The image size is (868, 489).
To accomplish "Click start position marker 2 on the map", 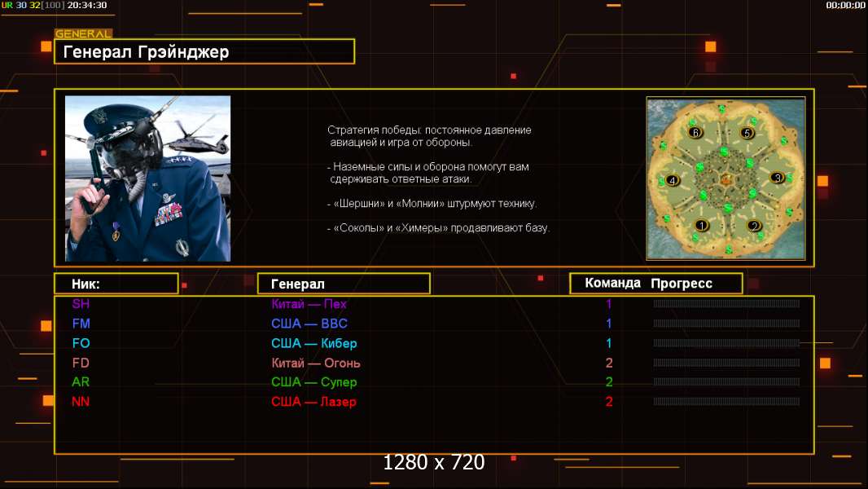I will (753, 226).
